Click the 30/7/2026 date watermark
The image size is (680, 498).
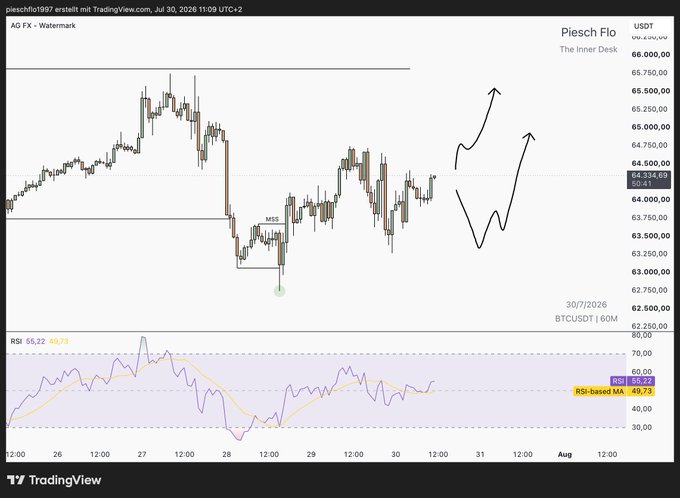click(586, 305)
